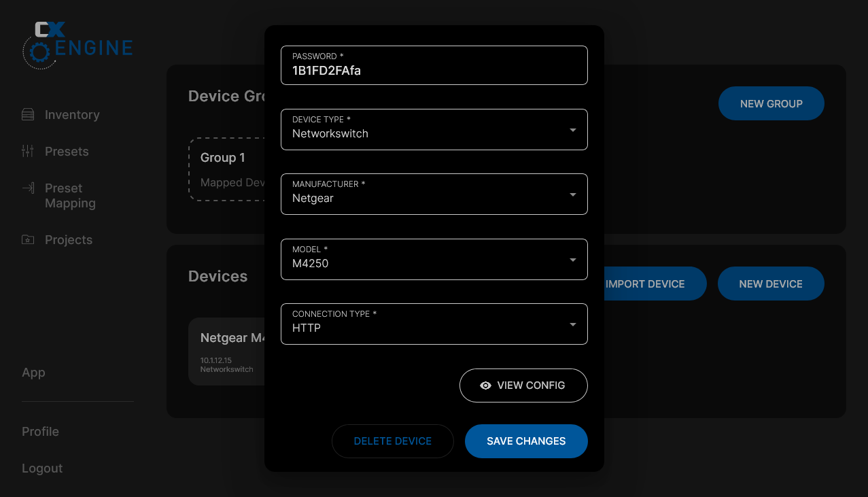This screenshot has width=868, height=497.
Task: Open Profile from the sidebar
Action: tap(40, 432)
